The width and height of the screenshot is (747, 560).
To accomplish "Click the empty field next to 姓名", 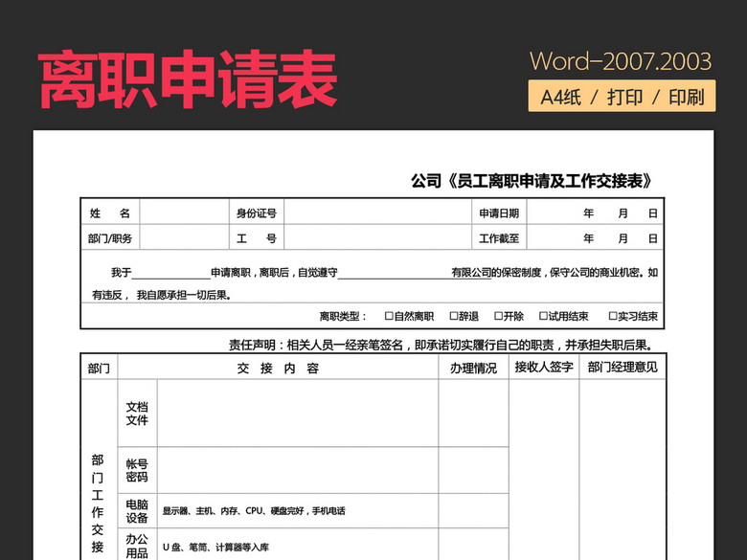I will point(185,213).
